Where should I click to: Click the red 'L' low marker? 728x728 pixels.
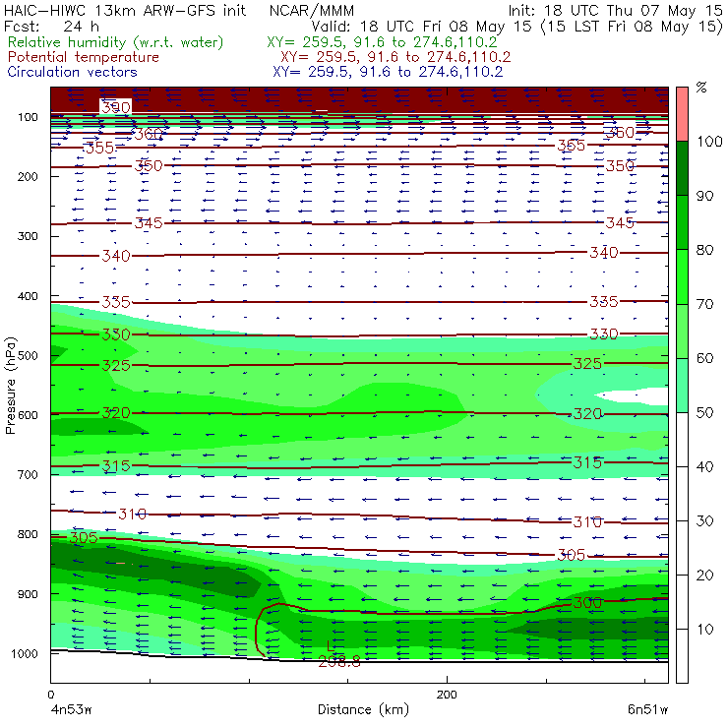pos(331,645)
